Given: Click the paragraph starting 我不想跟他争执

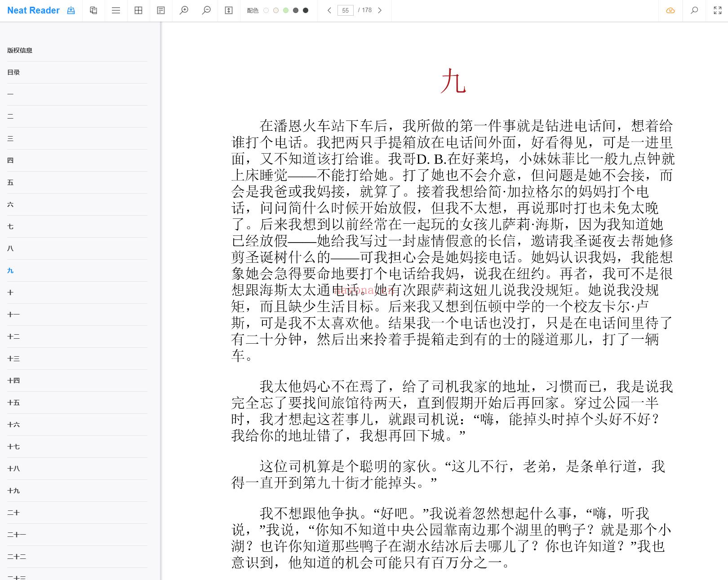Looking at the screenshot, I should (x=452, y=538).
